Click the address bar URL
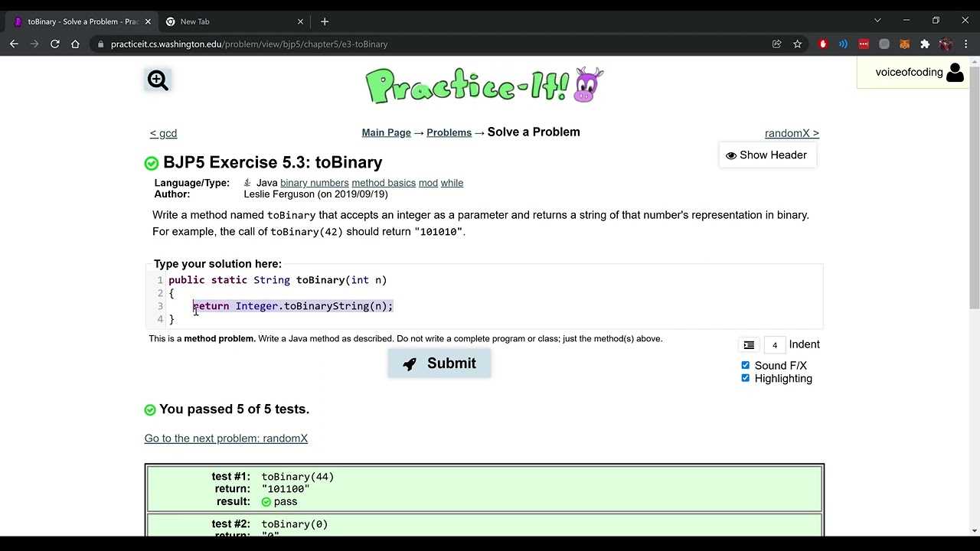This screenshot has width=980, height=551. point(250,44)
